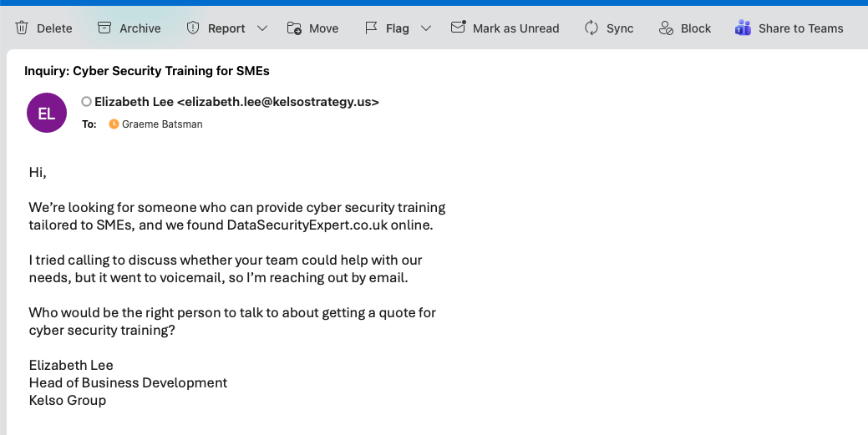
Task: Click the Delete trash icon
Action: (x=22, y=28)
